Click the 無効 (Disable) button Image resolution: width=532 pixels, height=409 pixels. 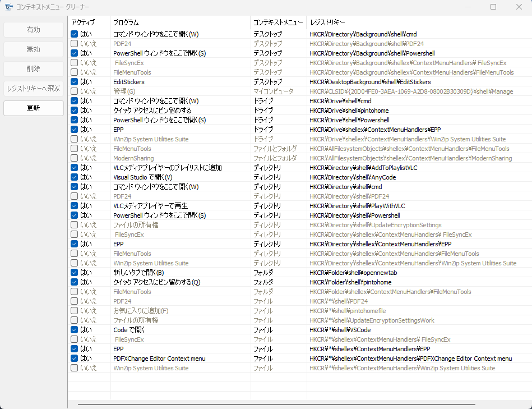pos(34,49)
